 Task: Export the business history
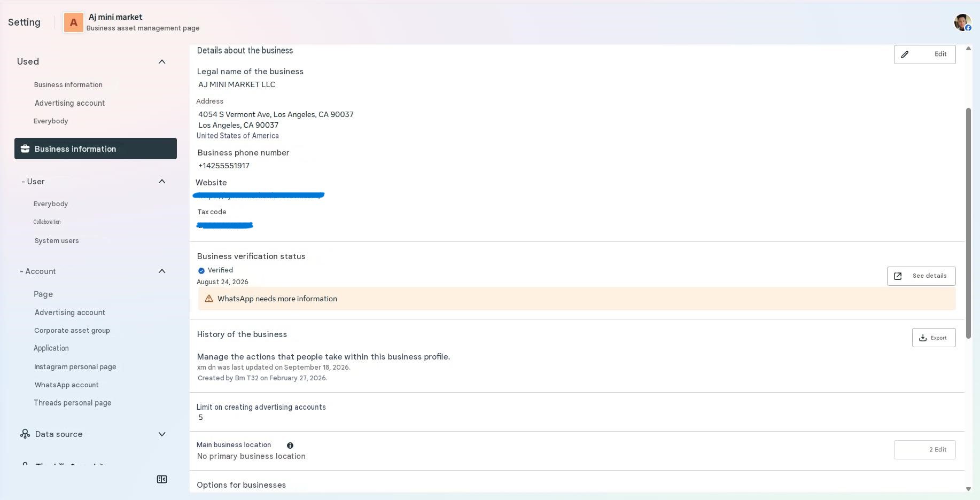click(934, 338)
